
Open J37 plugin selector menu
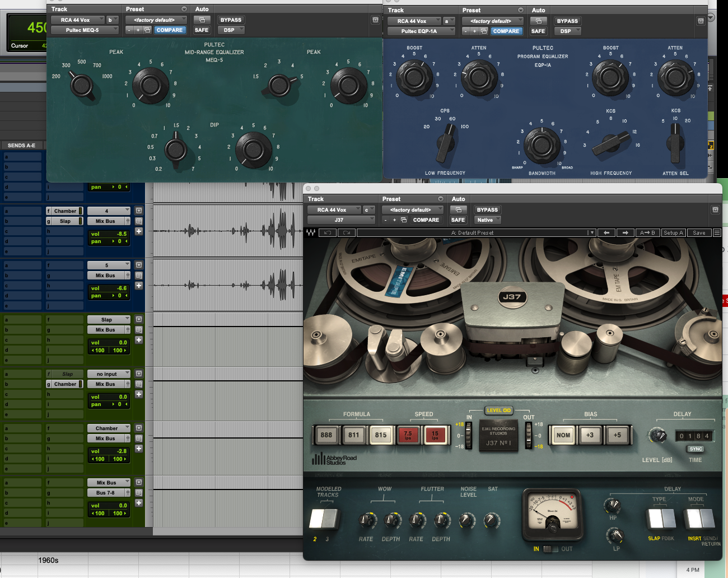tap(341, 220)
